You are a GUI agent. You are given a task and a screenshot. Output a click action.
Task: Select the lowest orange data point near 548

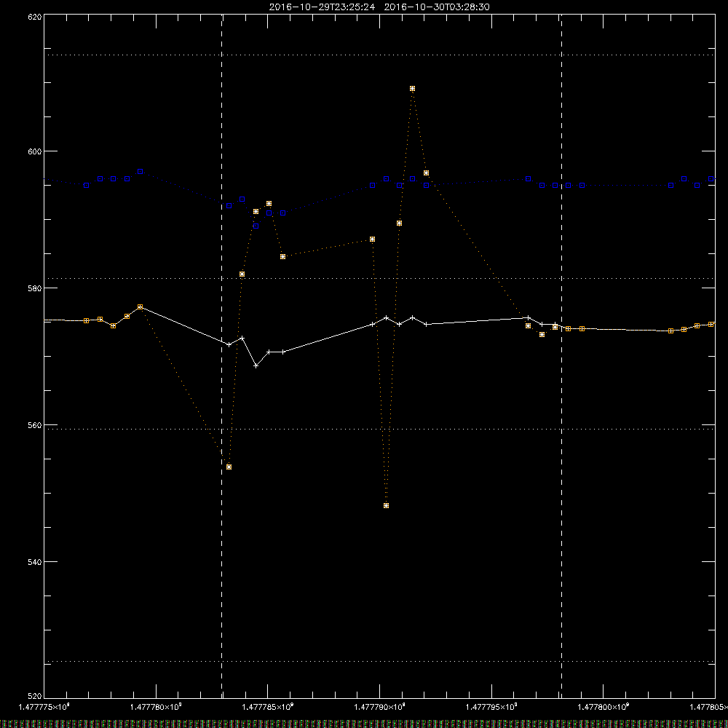pyautogui.click(x=387, y=506)
